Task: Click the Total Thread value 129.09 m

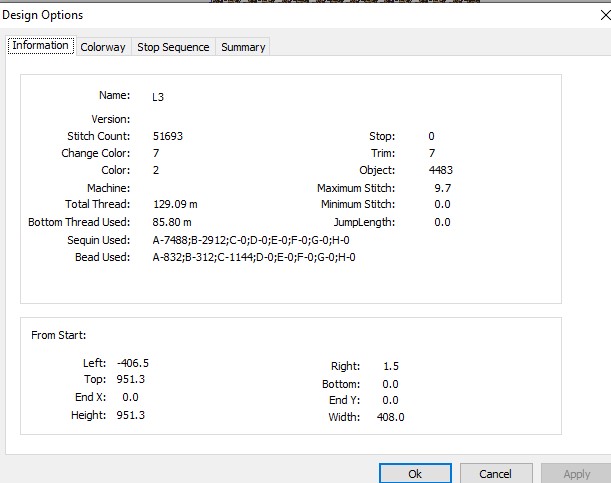Action: (x=175, y=204)
